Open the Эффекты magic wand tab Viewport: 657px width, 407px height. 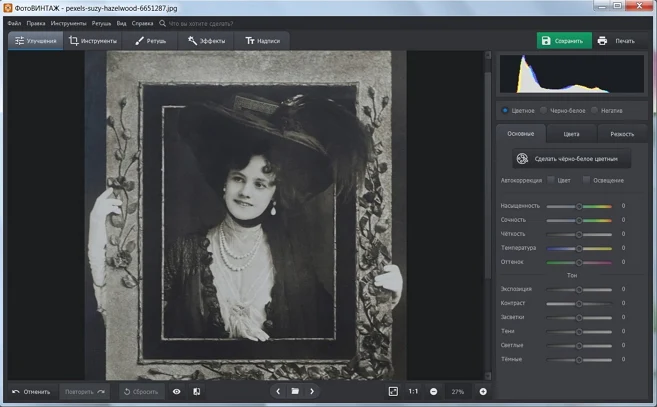pyautogui.click(x=206, y=41)
